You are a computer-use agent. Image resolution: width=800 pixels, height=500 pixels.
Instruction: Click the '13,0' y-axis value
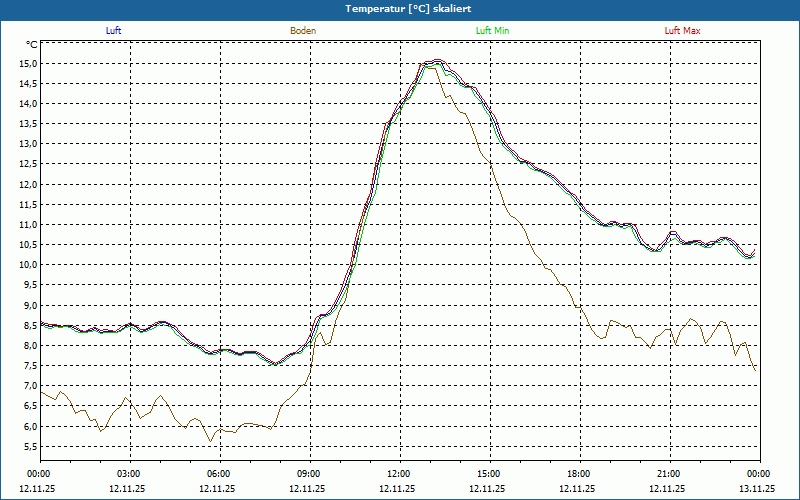pos(29,144)
